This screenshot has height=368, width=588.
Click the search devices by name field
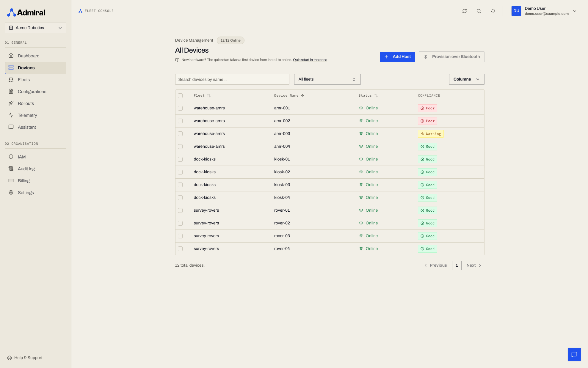click(232, 79)
